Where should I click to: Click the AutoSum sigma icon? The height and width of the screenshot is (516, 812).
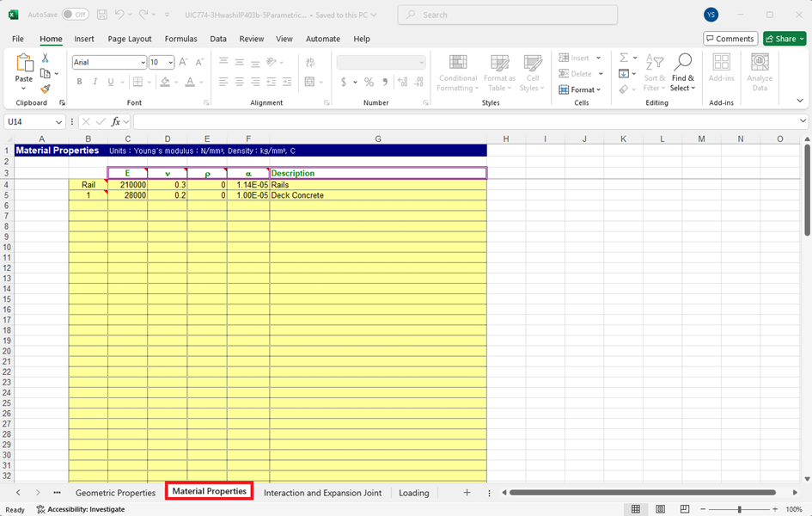point(625,58)
